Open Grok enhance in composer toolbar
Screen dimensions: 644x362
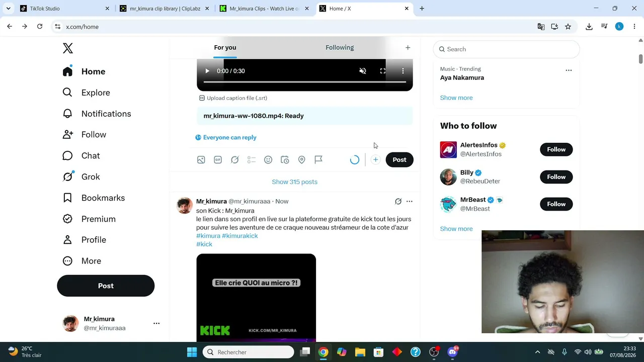click(234, 160)
